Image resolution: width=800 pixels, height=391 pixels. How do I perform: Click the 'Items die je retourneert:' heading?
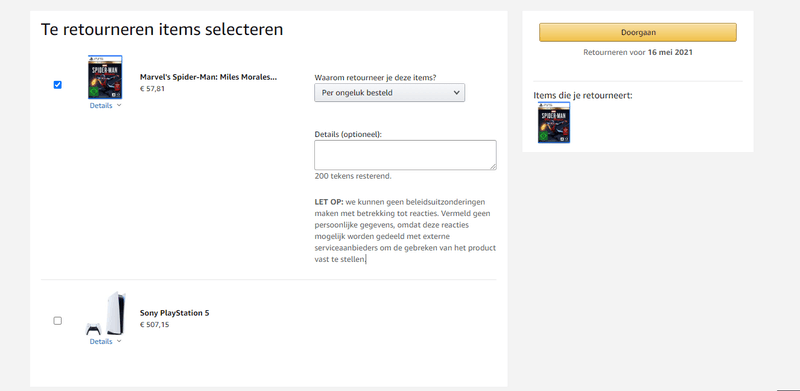click(x=583, y=95)
